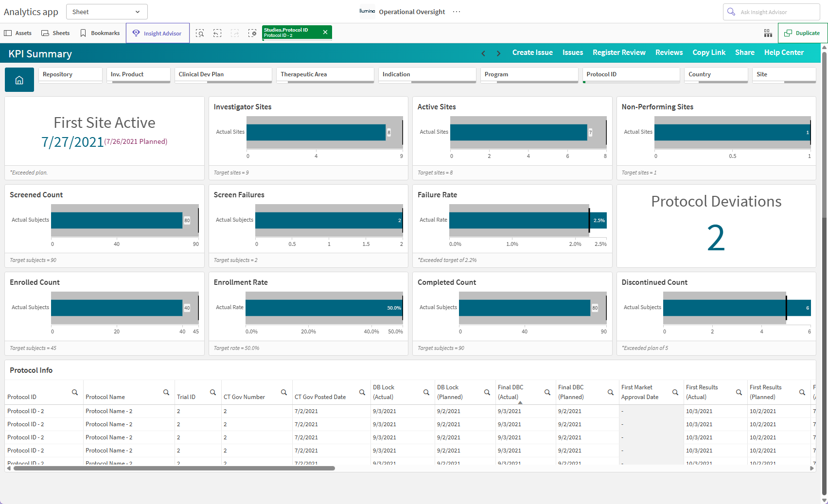The height and width of the screenshot is (504, 828).
Task: Search the First Results (Planned) column
Action: (802, 392)
